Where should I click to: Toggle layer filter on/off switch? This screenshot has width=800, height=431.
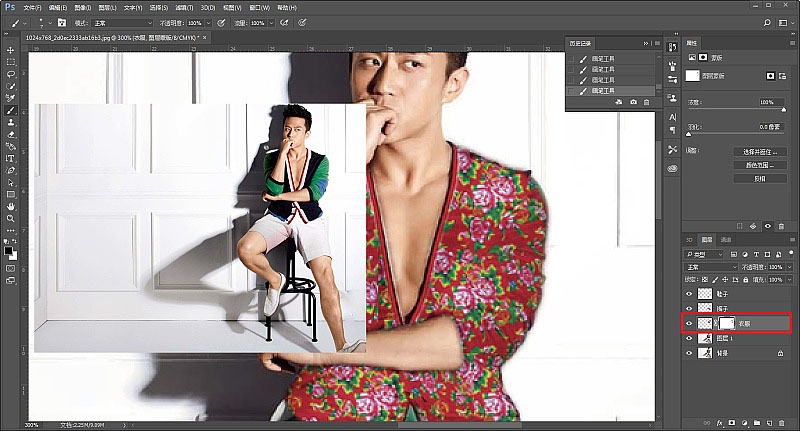(x=791, y=253)
